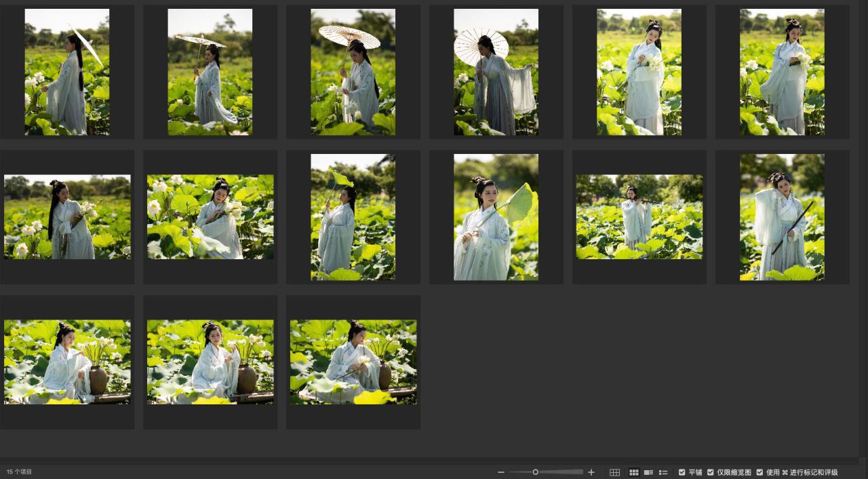This screenshot has height=479, width=868.
Task: Open photo of woman holding lotus leaf overhead
Action: [x=353, y=217]
